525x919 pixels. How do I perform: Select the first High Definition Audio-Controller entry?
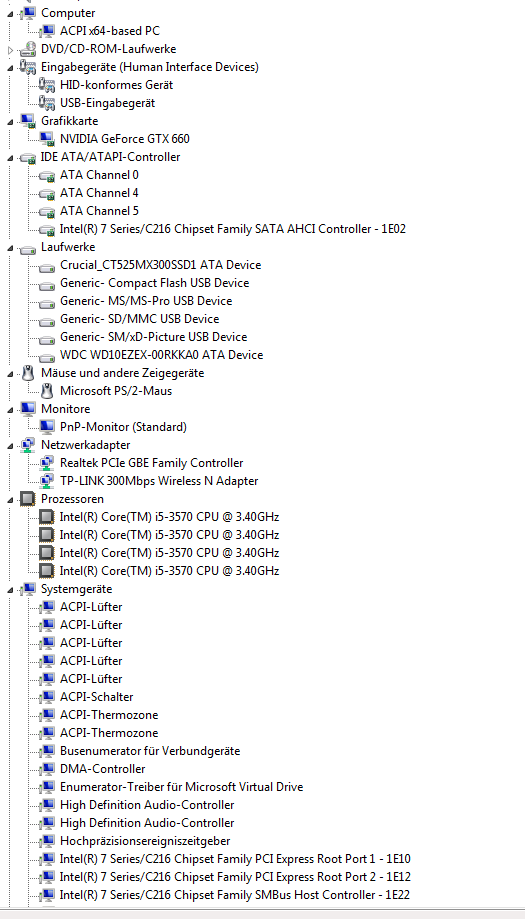click(147, 805)
